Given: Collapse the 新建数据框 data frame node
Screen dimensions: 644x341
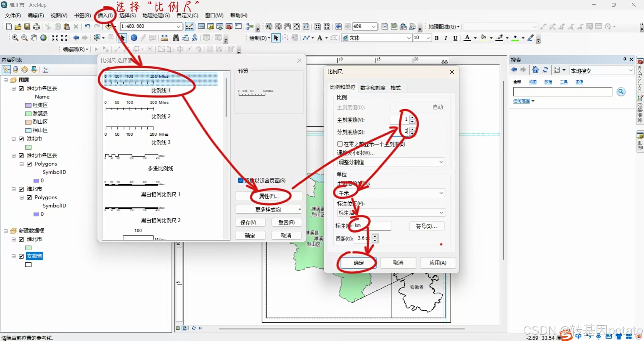Looking at the screenshot, I should (6, 231).
